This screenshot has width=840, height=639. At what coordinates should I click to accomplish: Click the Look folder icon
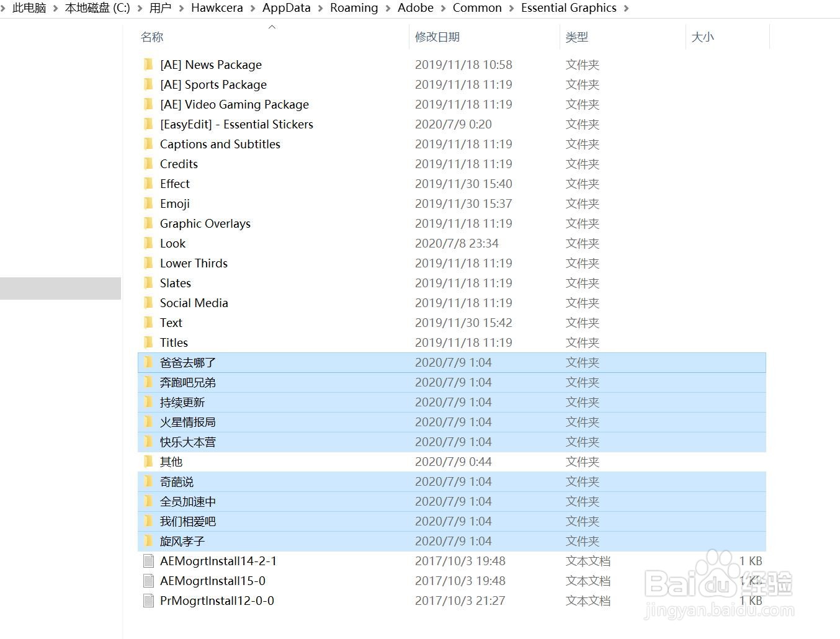148,243
